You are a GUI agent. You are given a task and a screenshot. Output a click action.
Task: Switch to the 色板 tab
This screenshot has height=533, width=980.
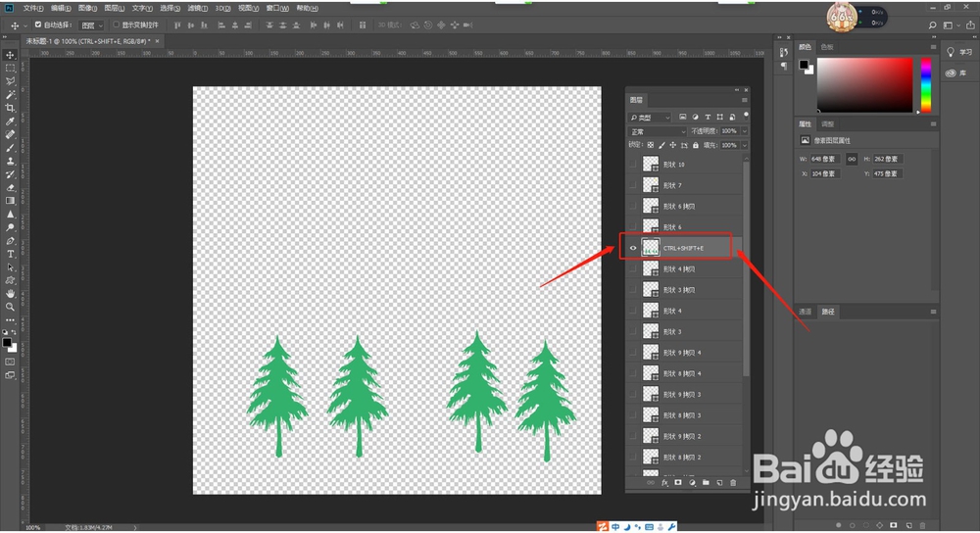tap(827, 47)
